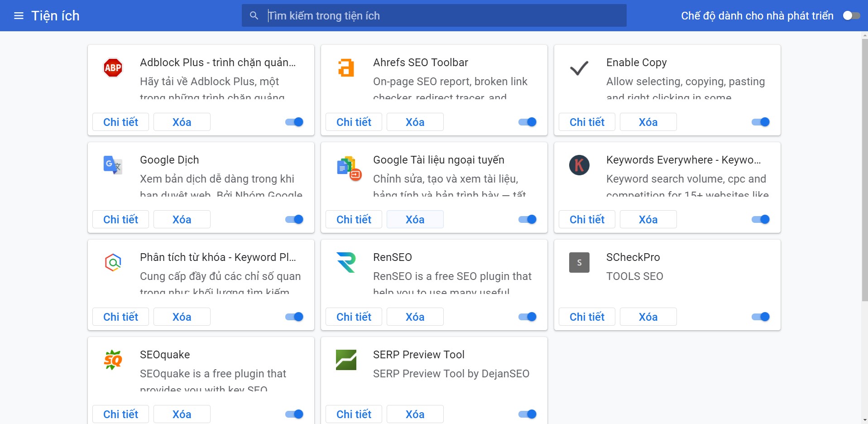
Task: Click the search magnifier icon
Action: pyautogui.click(x=254, y=16)
